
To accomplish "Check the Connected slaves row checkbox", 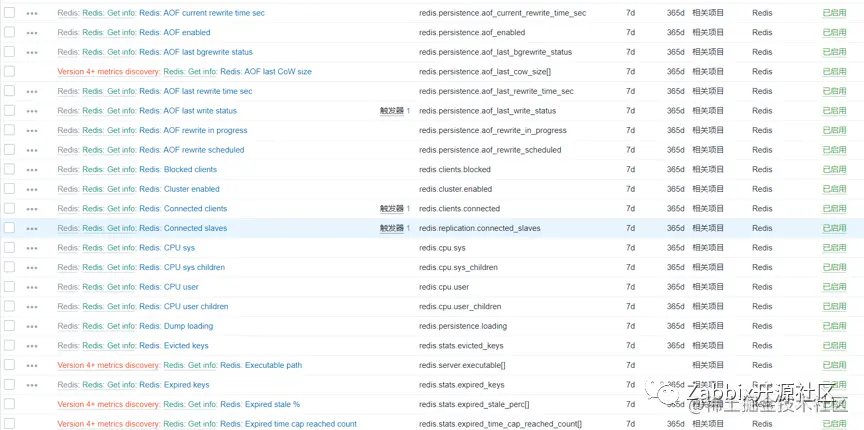I will tap(9, 228).
